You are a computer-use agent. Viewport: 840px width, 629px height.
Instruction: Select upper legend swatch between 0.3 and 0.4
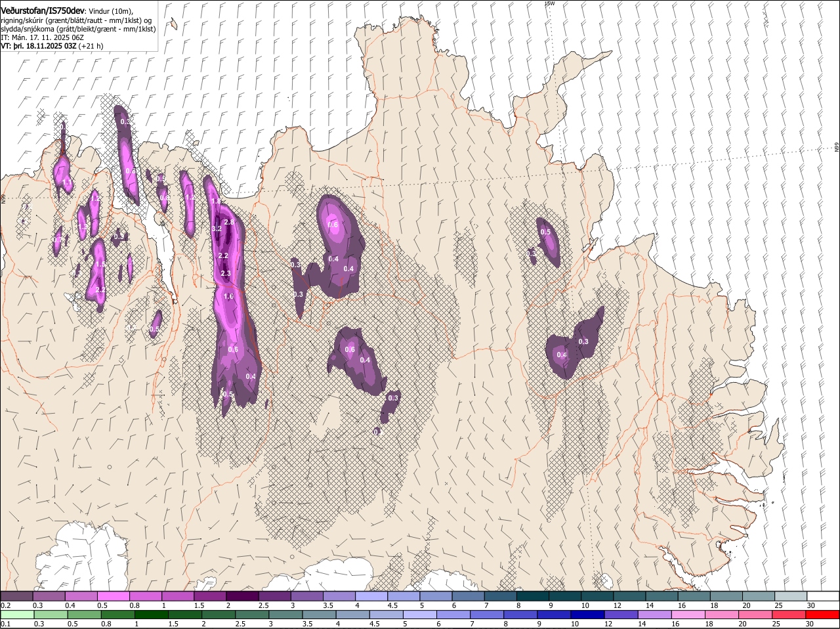tap(49, 596)
